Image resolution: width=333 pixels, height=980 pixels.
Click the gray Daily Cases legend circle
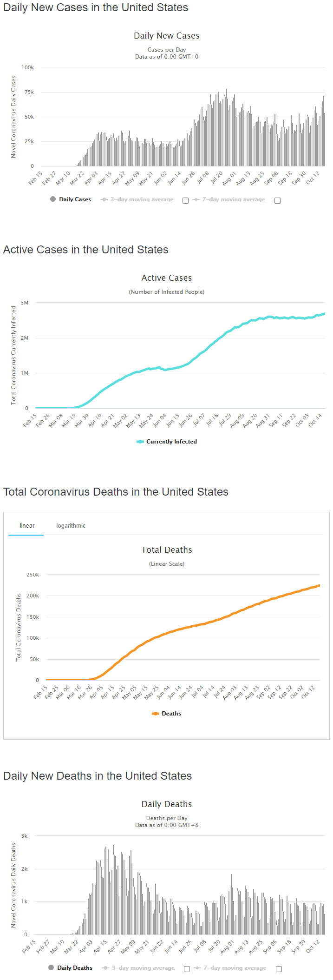pyautogui.click(x=53, y=199)
